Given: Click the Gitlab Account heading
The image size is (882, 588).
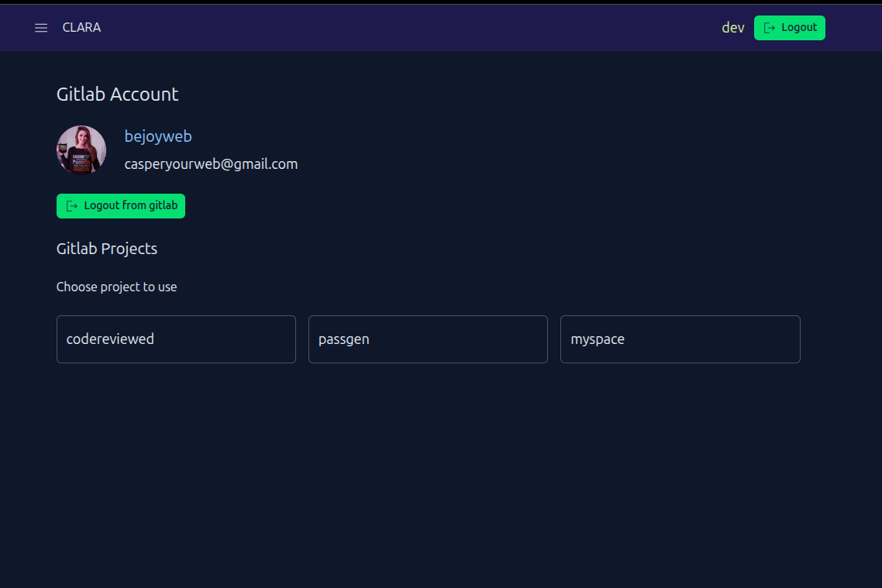Looking at the screenshot, I should tap(117, 95).
